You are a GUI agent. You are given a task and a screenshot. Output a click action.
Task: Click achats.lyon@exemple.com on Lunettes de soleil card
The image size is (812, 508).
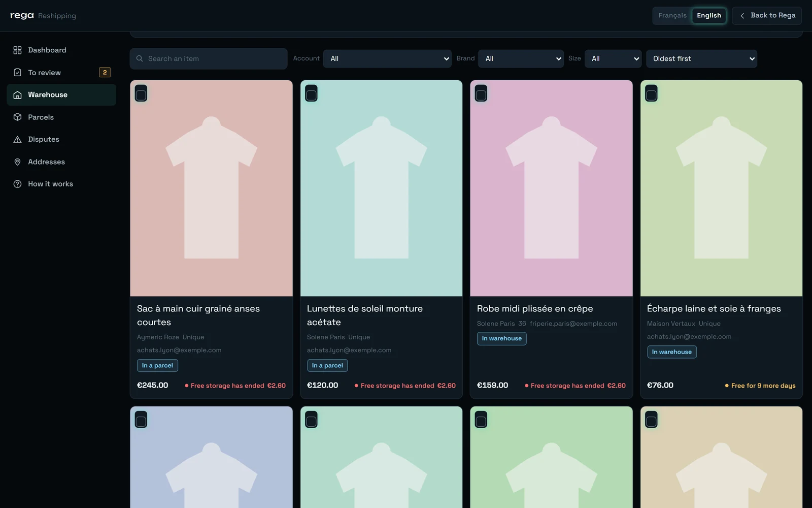pyautogui.click(x=349, y=351)
